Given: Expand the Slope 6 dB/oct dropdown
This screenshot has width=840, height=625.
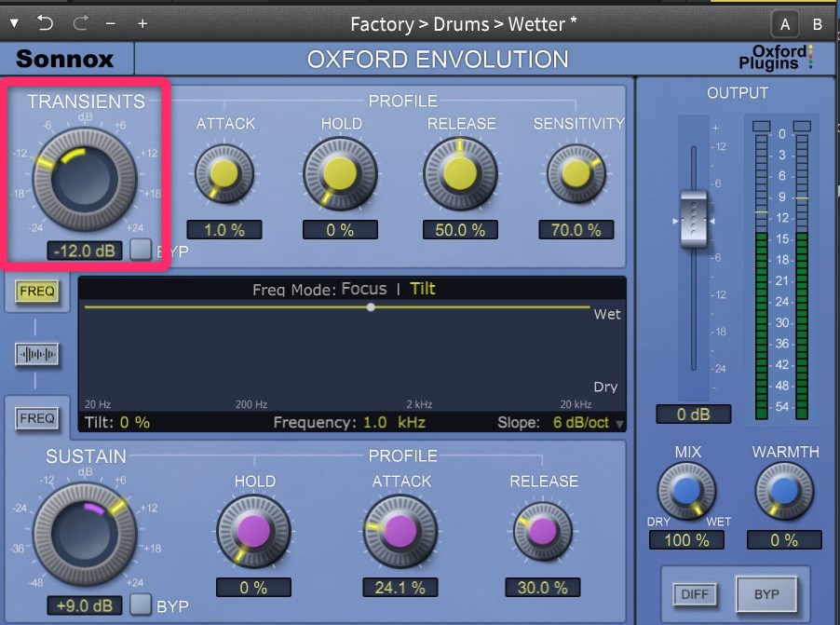Looking at the screenshot, I should [619, 424].
